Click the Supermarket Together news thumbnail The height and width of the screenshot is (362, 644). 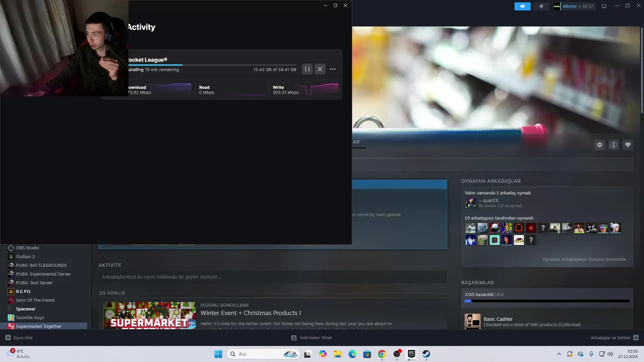149,315
